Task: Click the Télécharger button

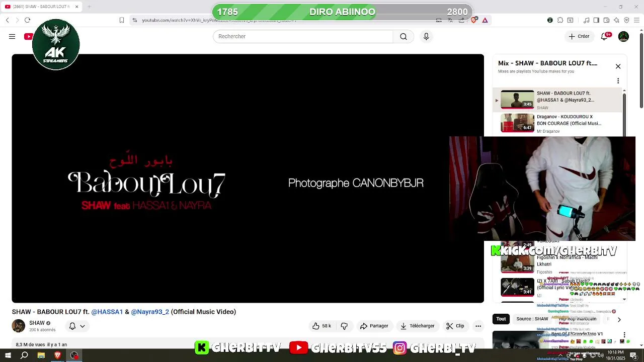Action: click(417, 326)
